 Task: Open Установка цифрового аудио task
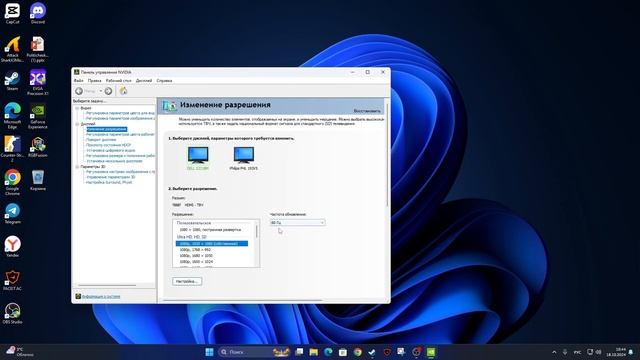tap(110, 150)
